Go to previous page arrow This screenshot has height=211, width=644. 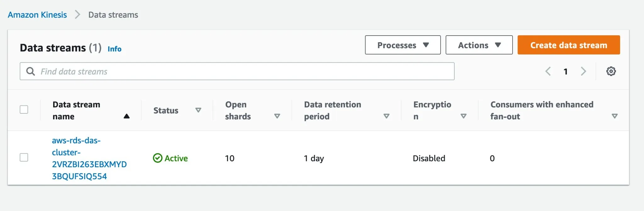click(548, 71)
